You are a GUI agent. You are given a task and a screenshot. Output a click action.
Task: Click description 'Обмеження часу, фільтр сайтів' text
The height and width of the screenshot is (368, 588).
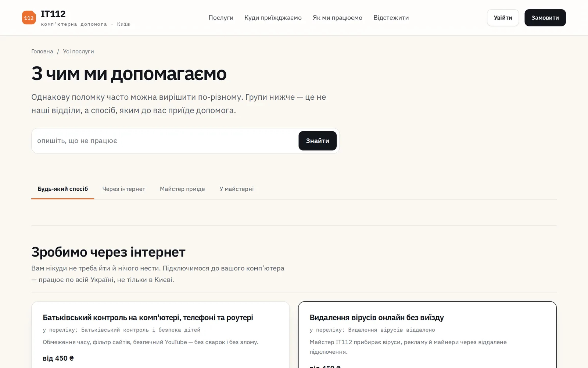coord(150,342)
